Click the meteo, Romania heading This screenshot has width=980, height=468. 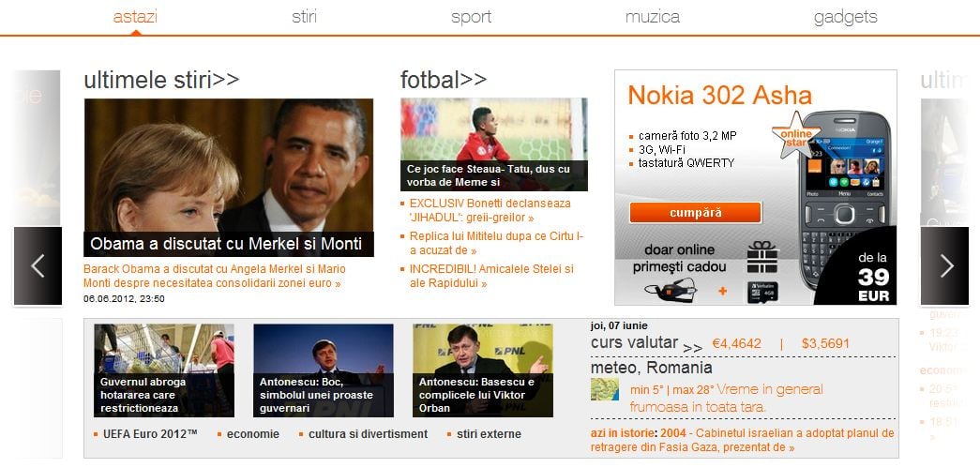tap(651, 368)
